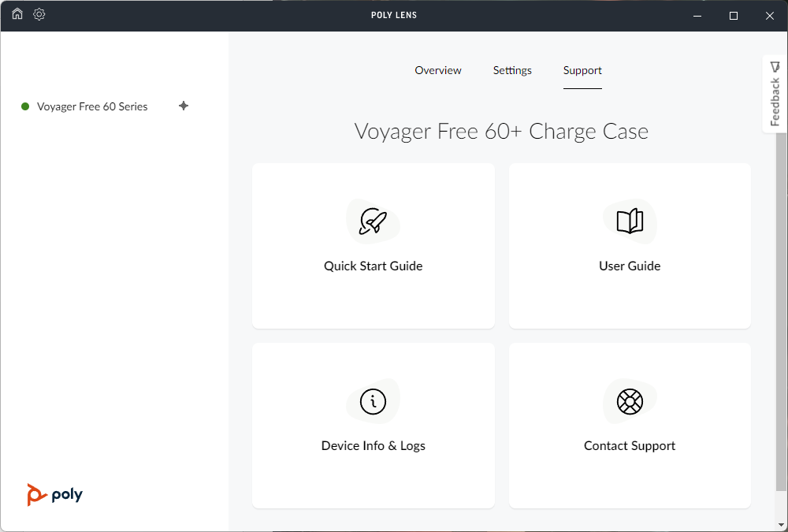Image resolution: width=788 pixels, height=532 pixels.
Task: Open the settings gear icon
Action: click(x=39, y=14)
